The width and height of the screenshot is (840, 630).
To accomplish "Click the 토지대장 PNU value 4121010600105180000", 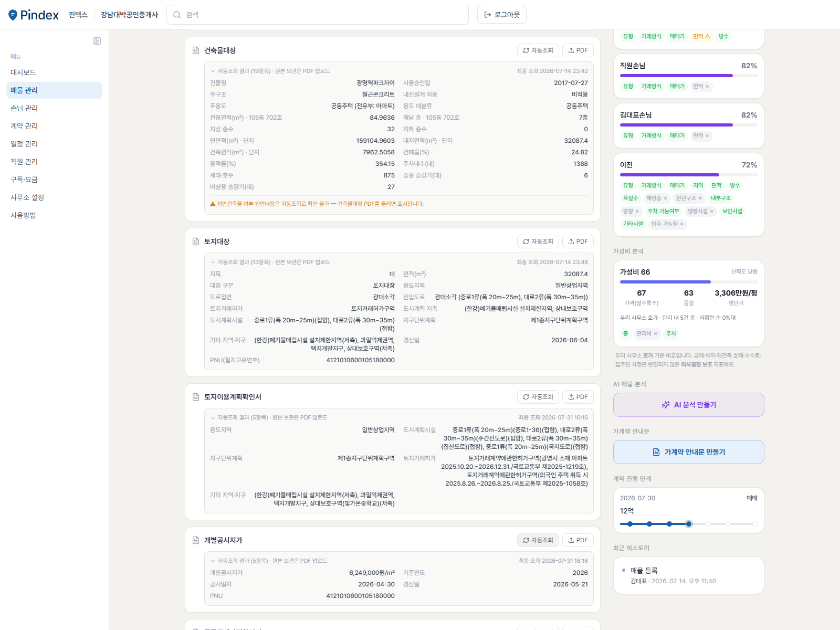I will point(361,360).
